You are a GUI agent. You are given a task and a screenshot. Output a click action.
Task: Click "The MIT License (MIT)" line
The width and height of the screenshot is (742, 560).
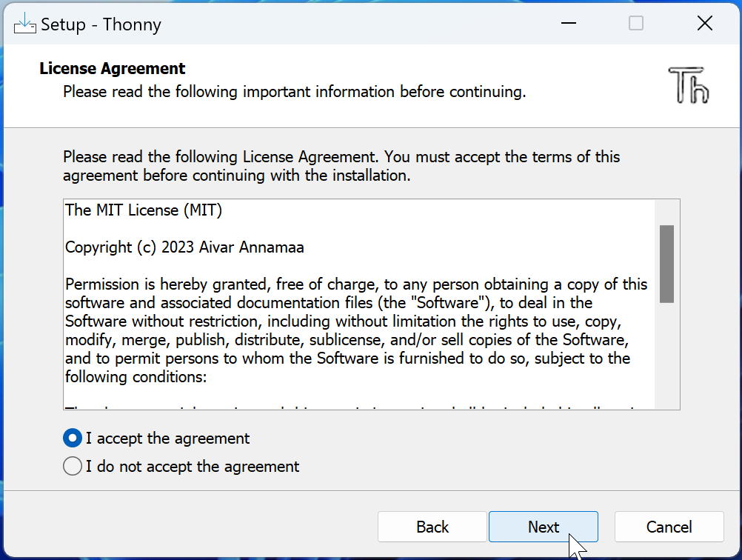point(144,210)
